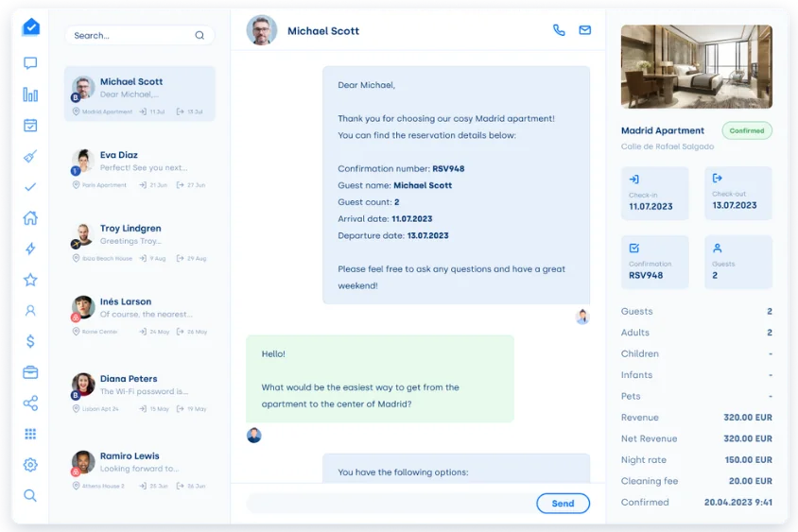Email Michael Scott via envelope icon
The width and height of the screenshot is (798, 532).
pos(585,30)
